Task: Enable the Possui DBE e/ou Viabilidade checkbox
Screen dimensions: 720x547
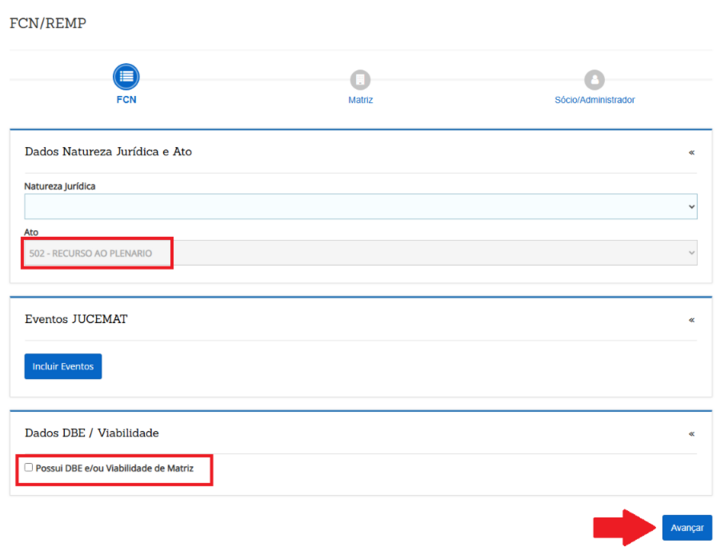Action: [29, 467]
